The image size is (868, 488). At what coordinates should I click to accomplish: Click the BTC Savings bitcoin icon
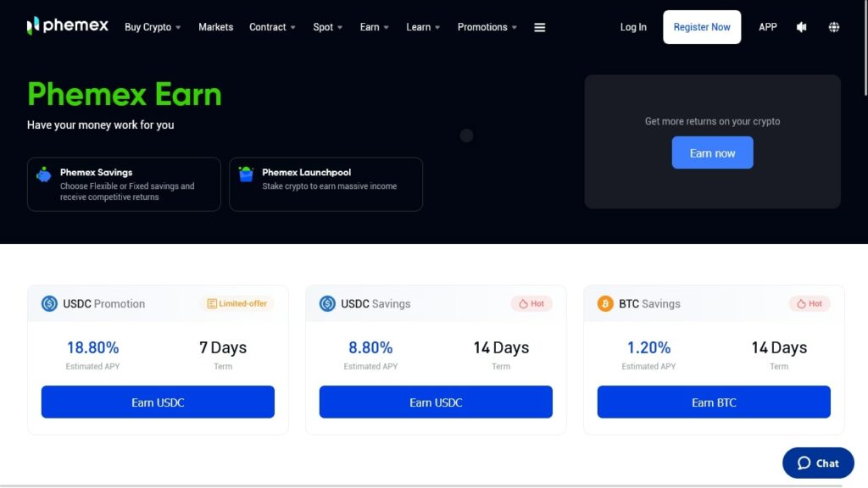[605, 303]
